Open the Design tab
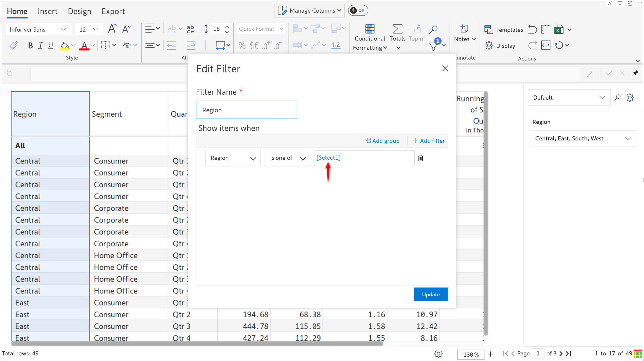Viewport: 644px width, 361px height. [x=80, y=11]
